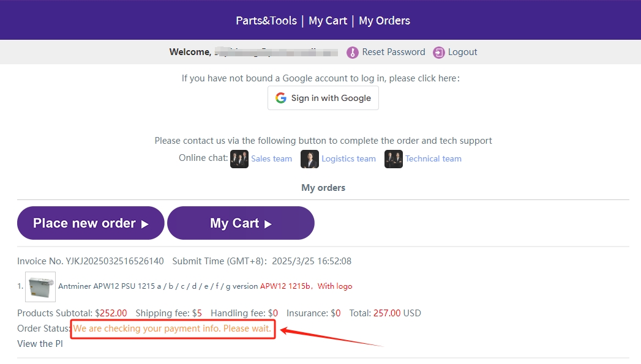Click the order status message text
This screenshot has width=641, height=364.
172,329
